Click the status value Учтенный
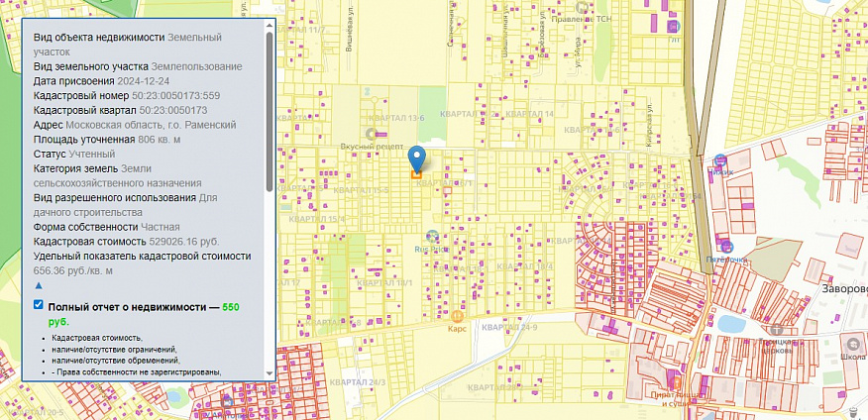The image size is (868, 420). tap(92, 154)
